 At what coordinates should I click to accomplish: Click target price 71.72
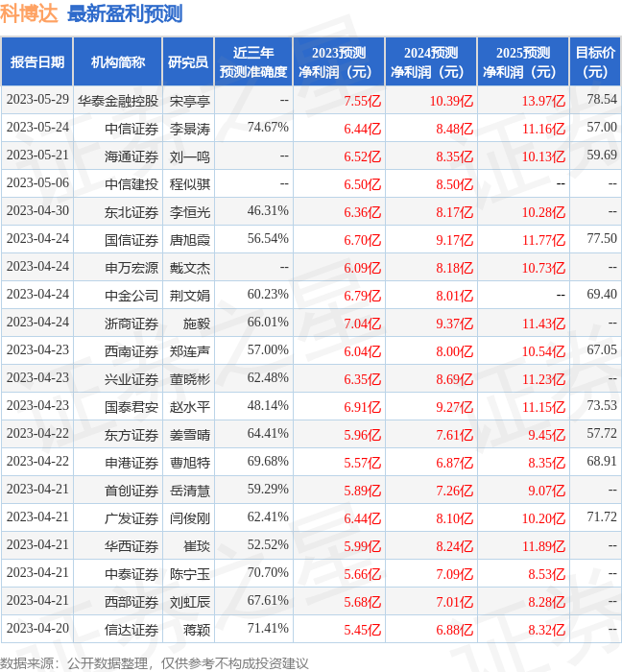pyautogui.click(x=602, y=517)
